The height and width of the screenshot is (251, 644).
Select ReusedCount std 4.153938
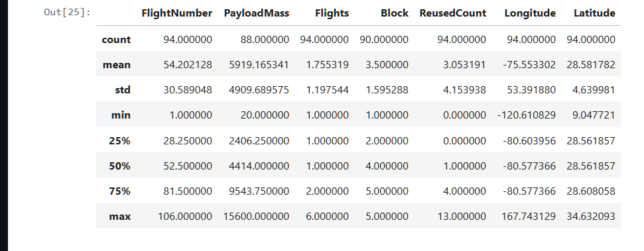[x=464, y=90]
